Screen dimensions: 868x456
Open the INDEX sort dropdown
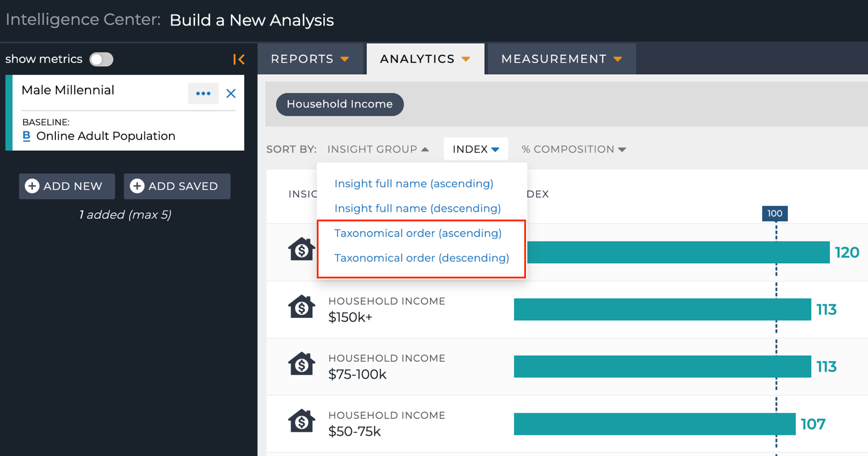point(476,149)
